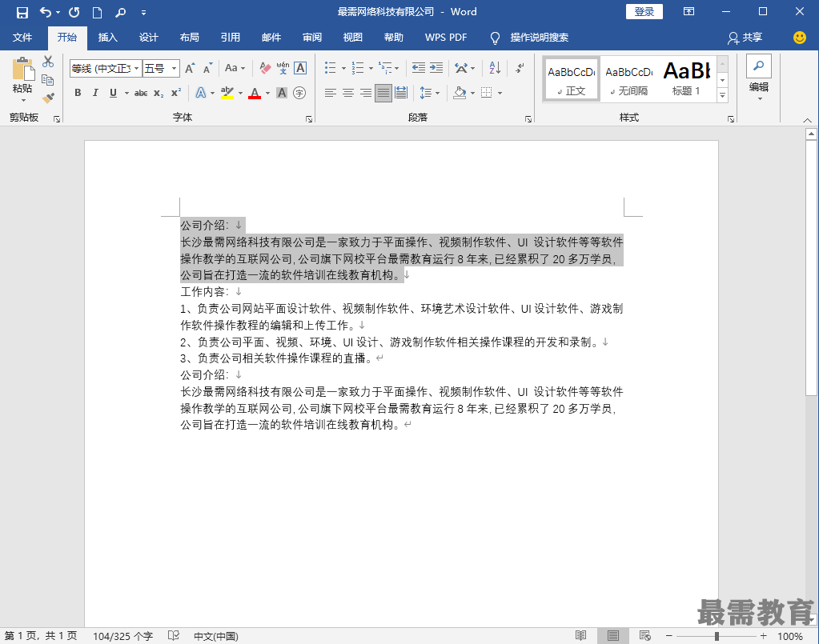Viewport: 819px width, 644px height.
Task: Click the 登录 sign-in button
Action: (644, 11)
